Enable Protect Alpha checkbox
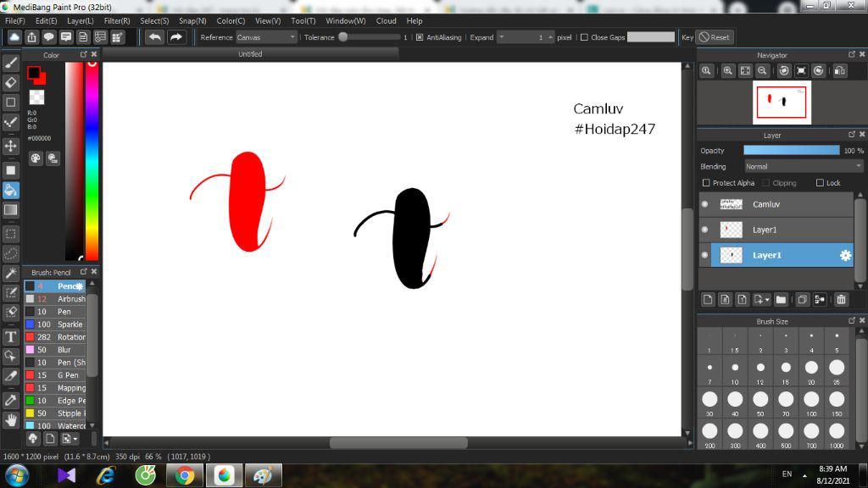868x488 pixels. [706, 183]
